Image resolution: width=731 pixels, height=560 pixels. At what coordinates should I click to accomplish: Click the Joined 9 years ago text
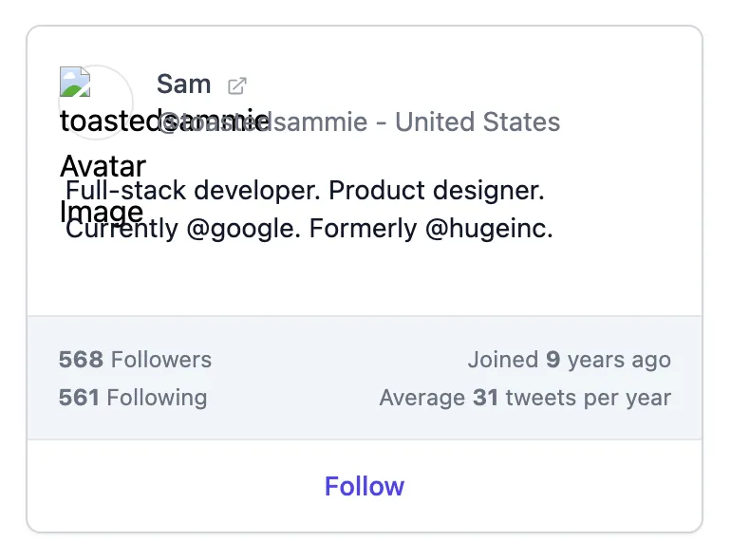point(569,360)
